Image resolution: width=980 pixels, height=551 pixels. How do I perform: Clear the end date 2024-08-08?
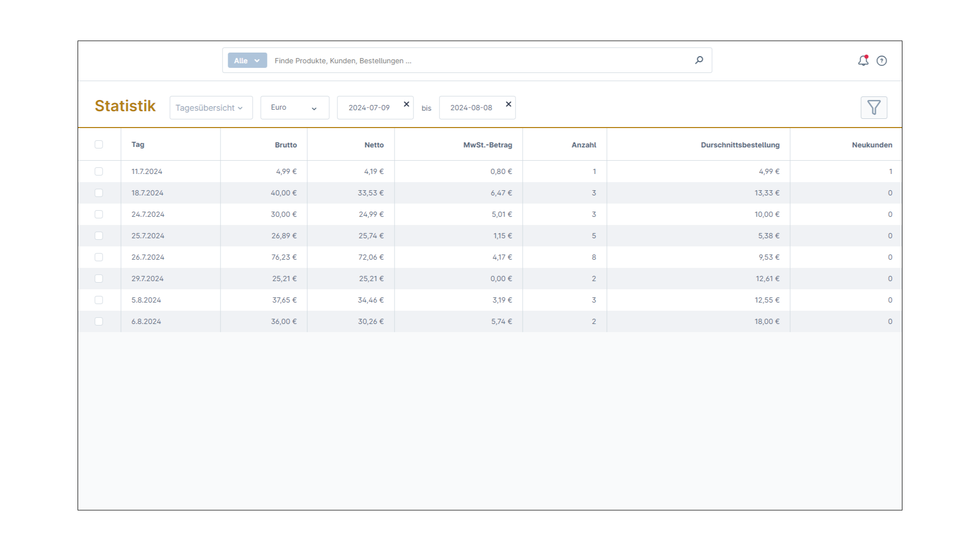[x=508, y=104]
